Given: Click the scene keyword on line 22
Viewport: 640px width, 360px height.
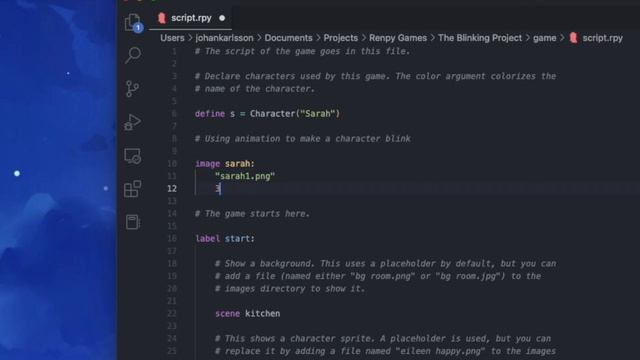Looking at the screenshot, I should (x=227, y=313).
